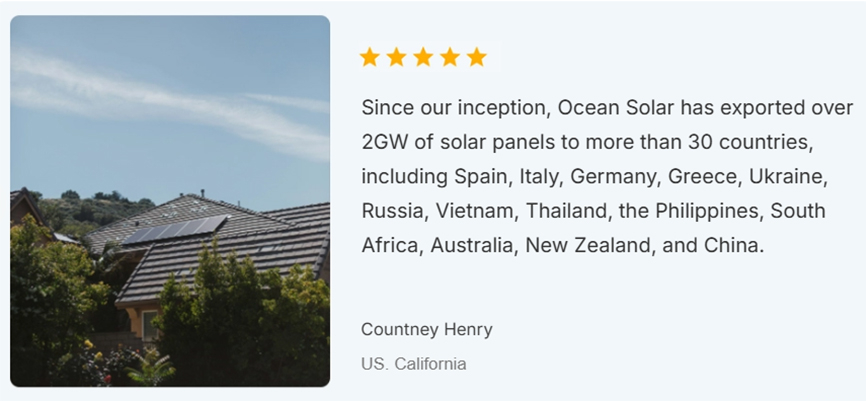Select the second rating star
The image size is (866, 401).
[397, 57]
